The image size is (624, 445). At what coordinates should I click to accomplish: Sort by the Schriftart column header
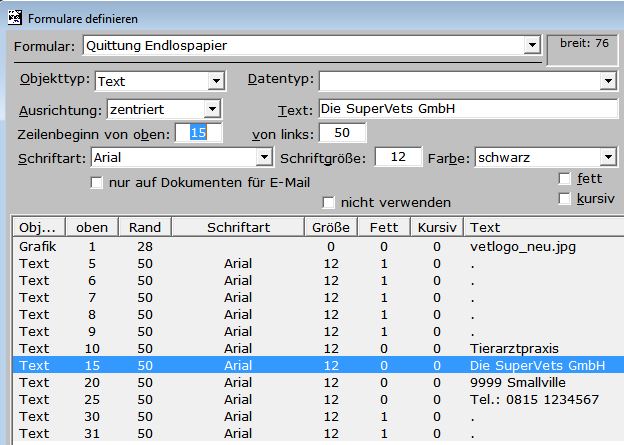pyautogui.click(x=238, y=227)
